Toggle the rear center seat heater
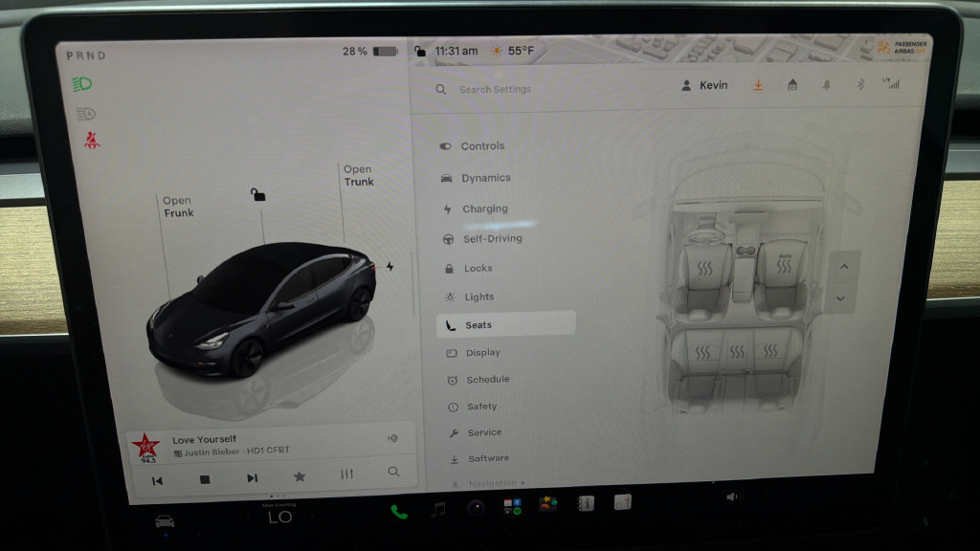Viewport: 980px width, 551px height. (x=737, y=352)
